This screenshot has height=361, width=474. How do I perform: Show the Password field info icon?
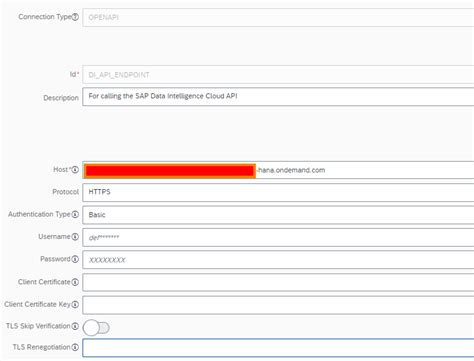75,259
